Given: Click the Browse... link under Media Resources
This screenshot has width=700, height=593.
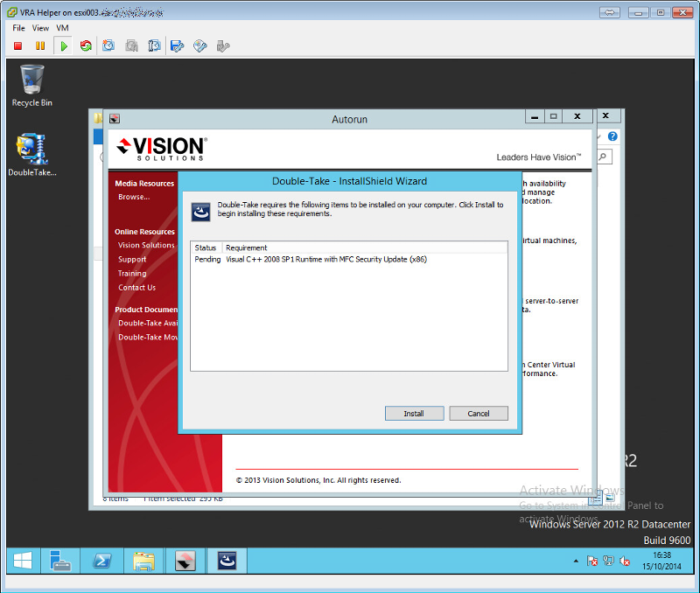Looking at the screenshot, I should (x=134, y=197).
